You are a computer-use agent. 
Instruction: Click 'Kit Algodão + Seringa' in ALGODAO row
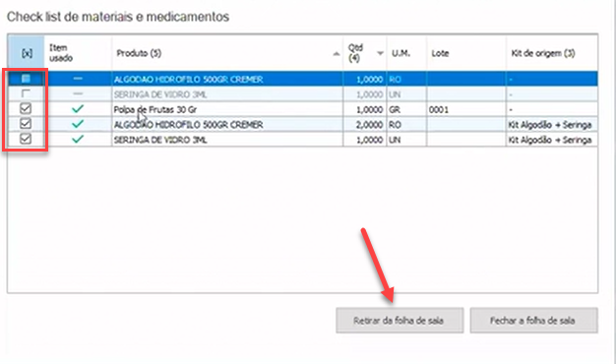tap(550, 125)
